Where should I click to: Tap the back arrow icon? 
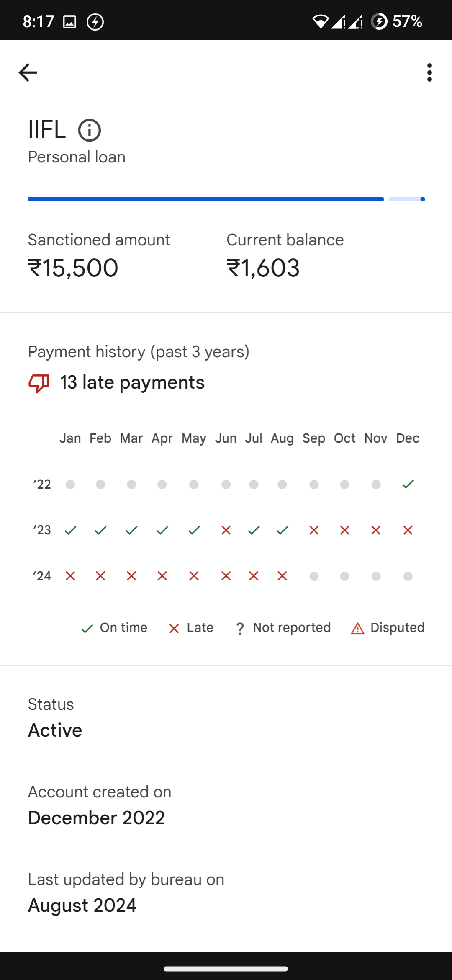(28, 72)
